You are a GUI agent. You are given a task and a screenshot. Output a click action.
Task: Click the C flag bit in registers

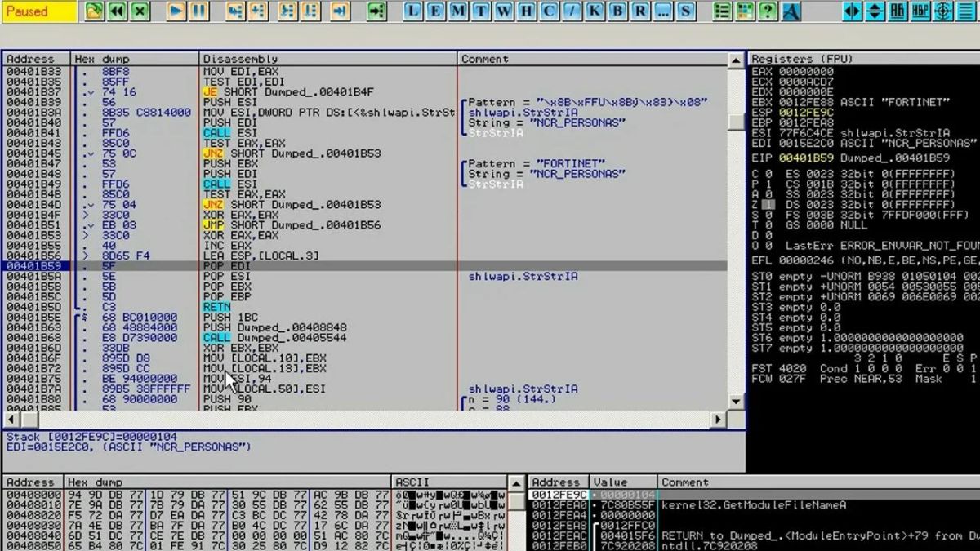pyautogui.click(x=768, y=174)
